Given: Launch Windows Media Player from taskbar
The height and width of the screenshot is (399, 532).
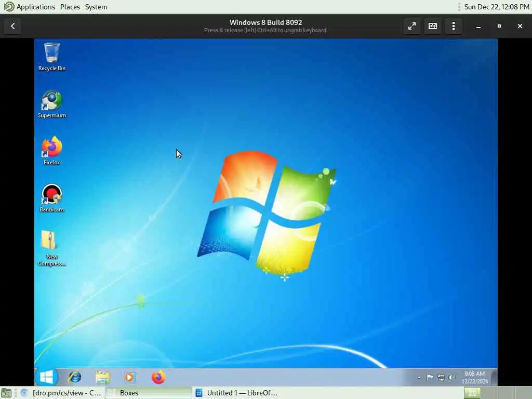Looking at the screenshot, I should (129, 377).
